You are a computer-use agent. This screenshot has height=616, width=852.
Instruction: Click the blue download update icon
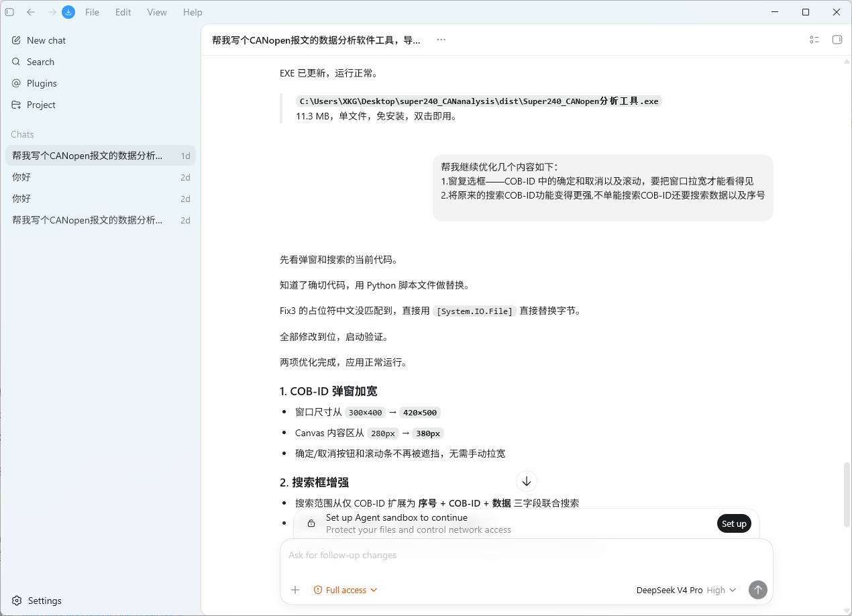pos(68,12)
